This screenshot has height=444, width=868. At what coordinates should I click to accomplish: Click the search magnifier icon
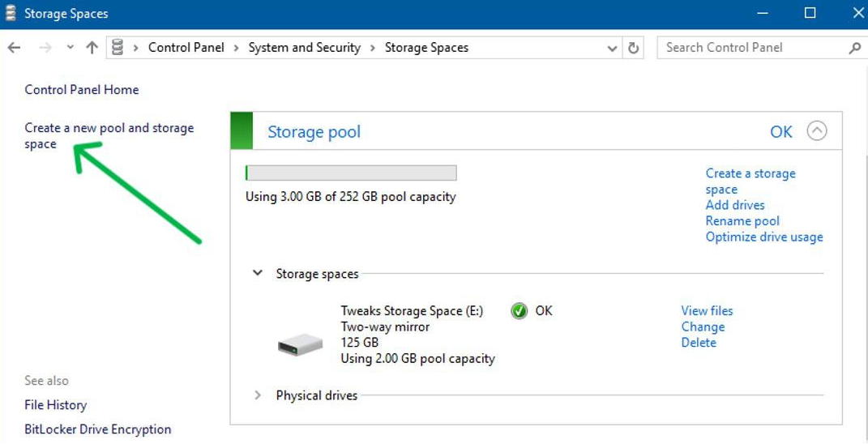point(854,48)
